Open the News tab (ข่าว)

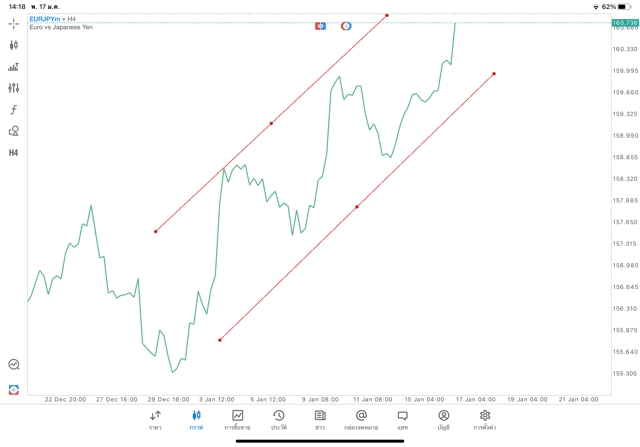tap(320, 420)
